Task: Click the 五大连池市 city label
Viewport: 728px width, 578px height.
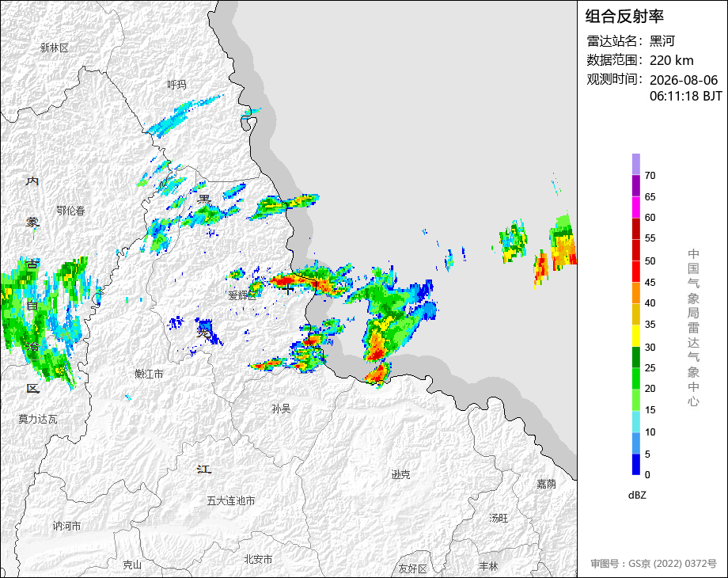Action: tap(231, 500)
